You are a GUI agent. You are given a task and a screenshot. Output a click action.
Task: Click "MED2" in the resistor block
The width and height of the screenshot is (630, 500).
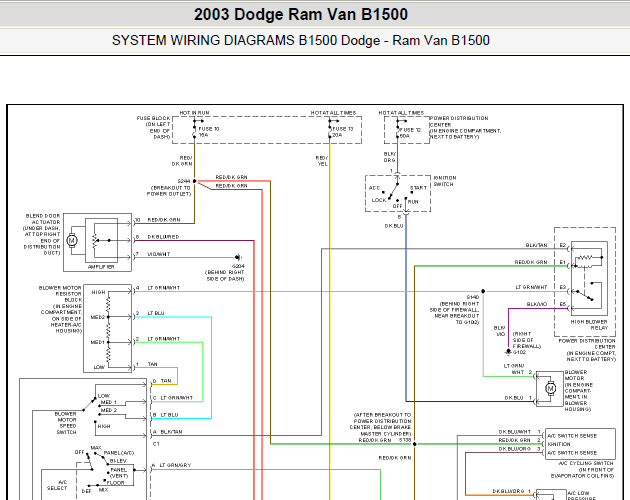tap(98, 317)
